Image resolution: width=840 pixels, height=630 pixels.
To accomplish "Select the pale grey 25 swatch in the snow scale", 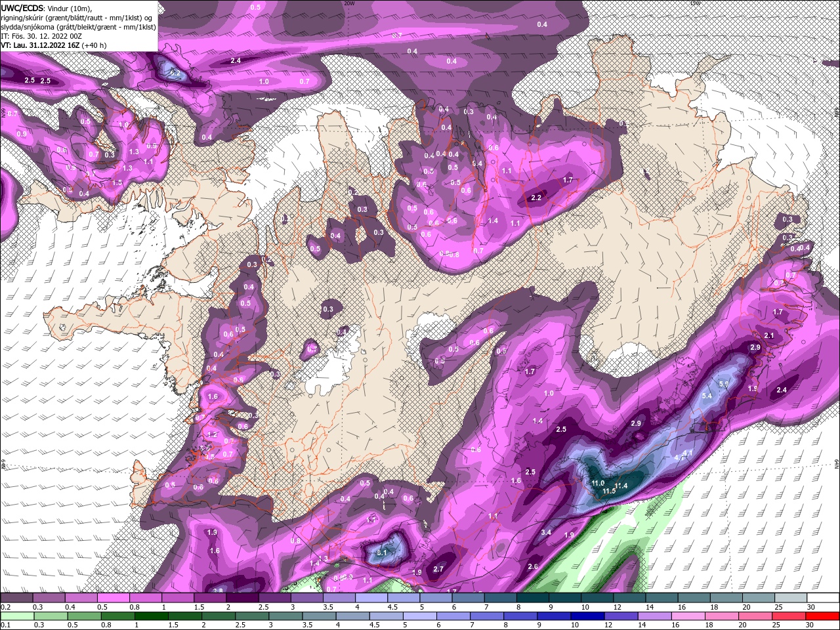I will point(790,597).
